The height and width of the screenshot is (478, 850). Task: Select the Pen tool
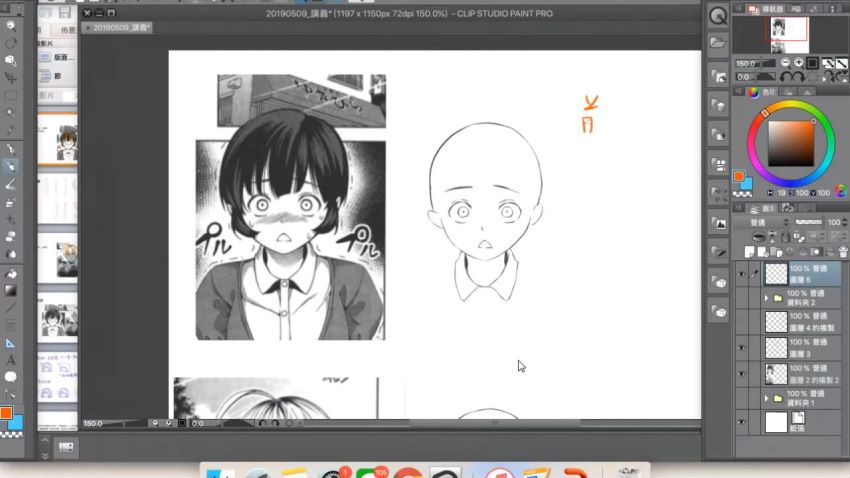pos(10,149)
